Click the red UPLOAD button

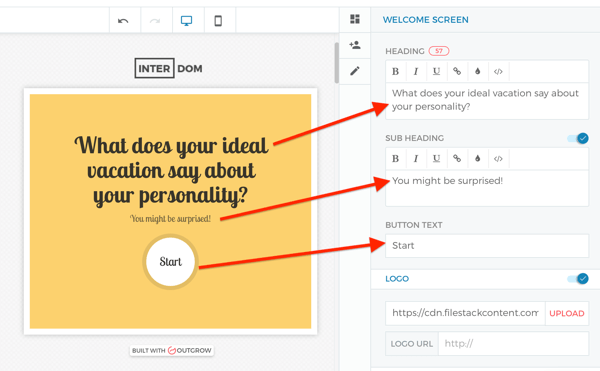(x=567, y=313)
